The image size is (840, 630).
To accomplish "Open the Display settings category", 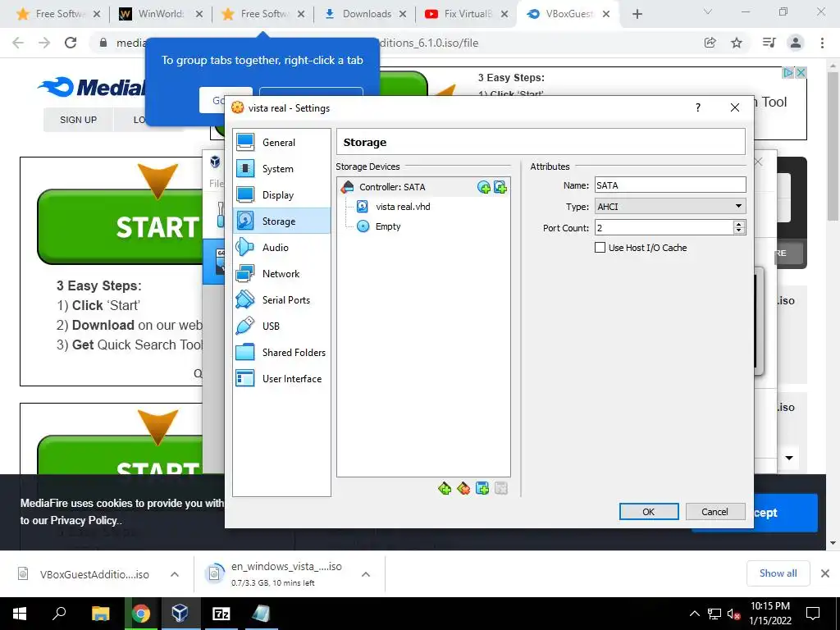I will pos(281,194).
